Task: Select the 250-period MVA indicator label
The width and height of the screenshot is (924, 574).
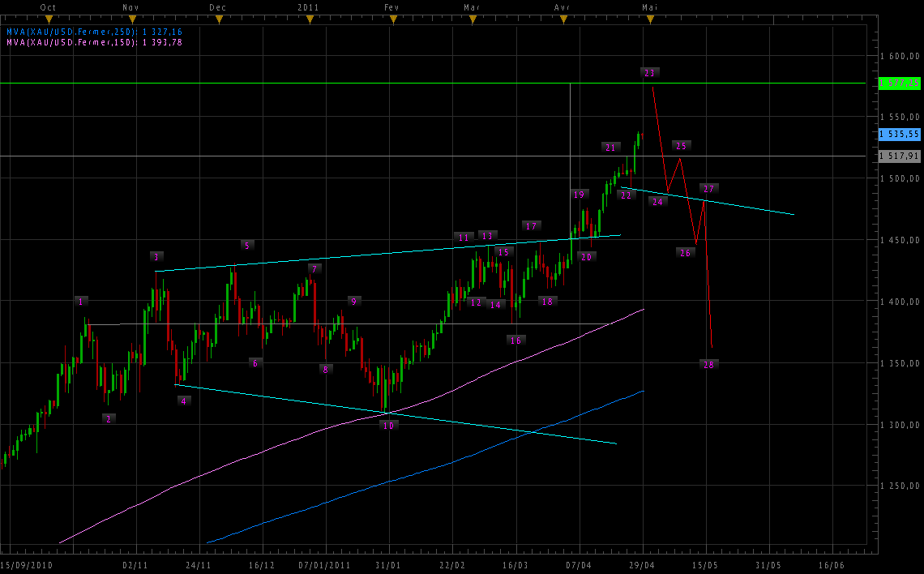Action: pos(94,32)
